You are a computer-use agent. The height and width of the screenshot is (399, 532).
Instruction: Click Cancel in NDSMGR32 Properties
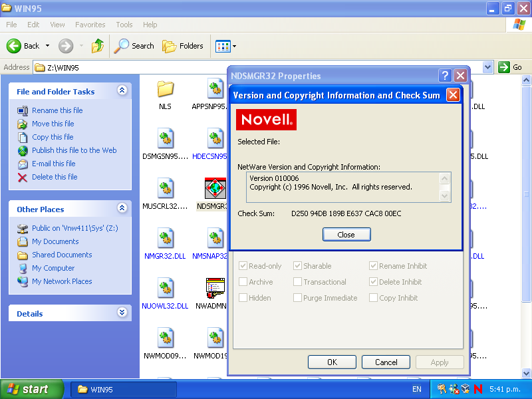[386, 362]
